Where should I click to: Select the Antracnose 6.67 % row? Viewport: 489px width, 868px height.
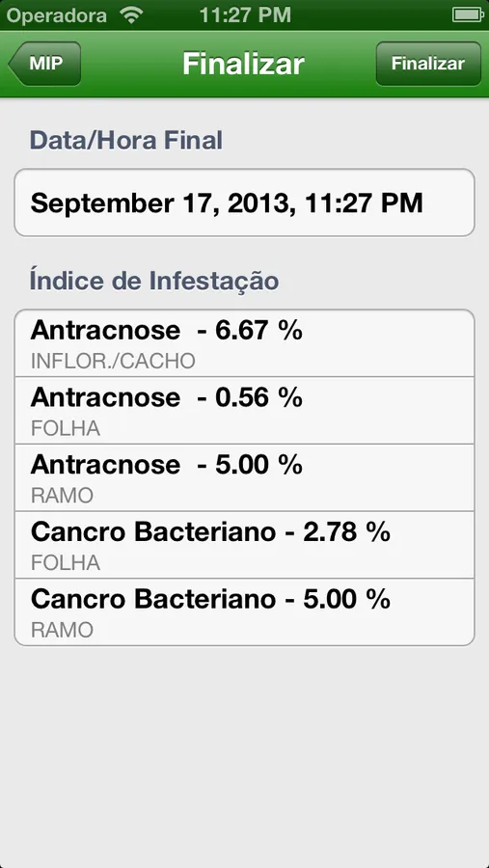point(244,343)
